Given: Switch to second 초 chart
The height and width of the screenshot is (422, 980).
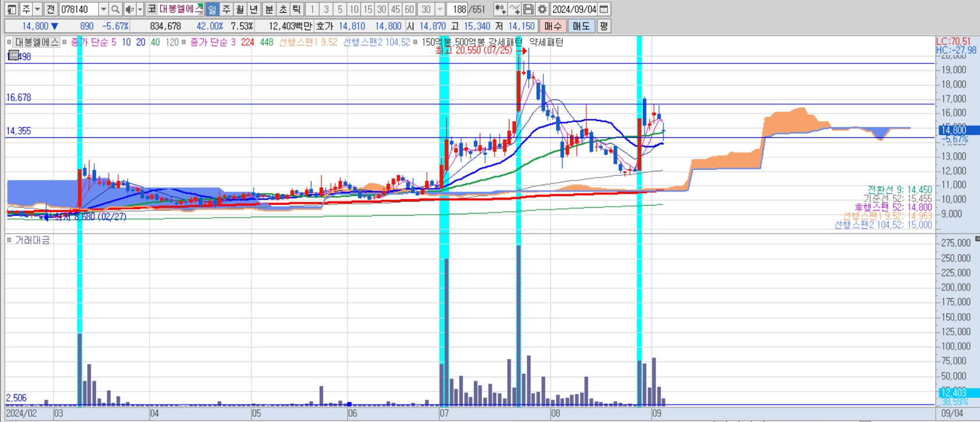Looking at the screenshot, I should tap(283, 9).
